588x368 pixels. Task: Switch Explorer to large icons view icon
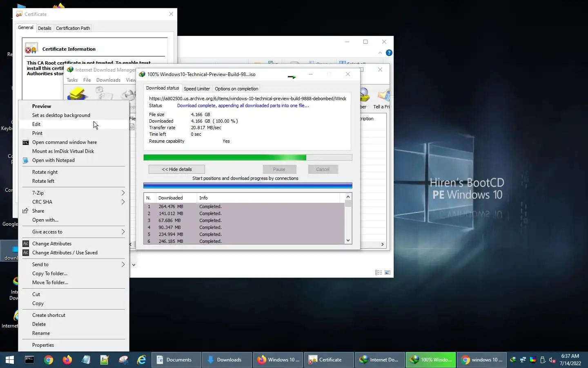[x=388, y=273]
